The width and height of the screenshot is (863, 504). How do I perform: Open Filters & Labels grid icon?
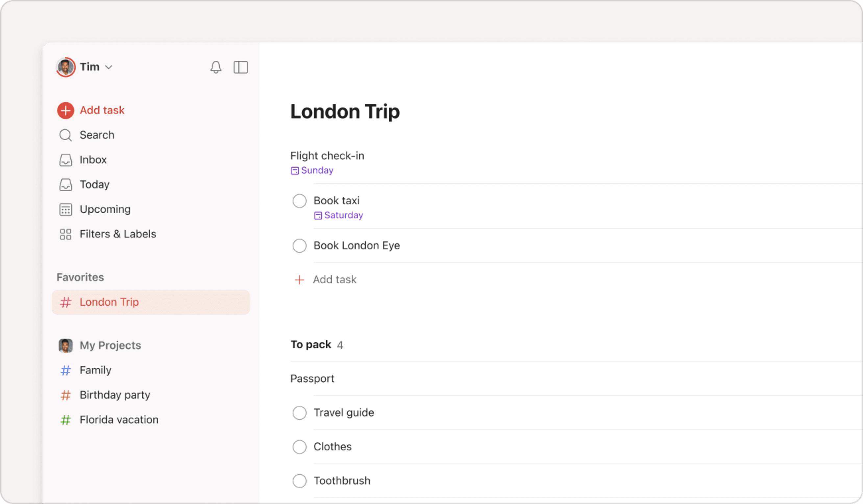coord(65,234)
